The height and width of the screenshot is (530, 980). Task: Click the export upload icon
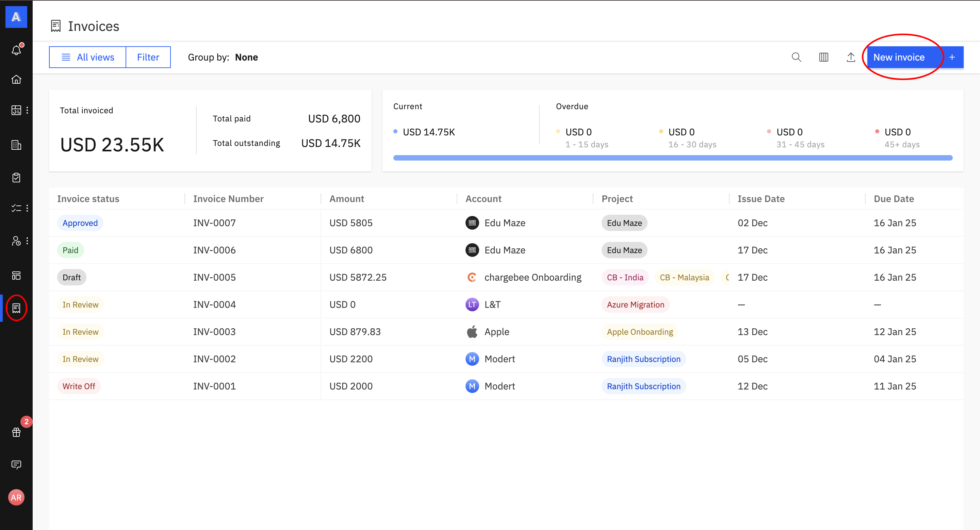(x=851, y=57)
